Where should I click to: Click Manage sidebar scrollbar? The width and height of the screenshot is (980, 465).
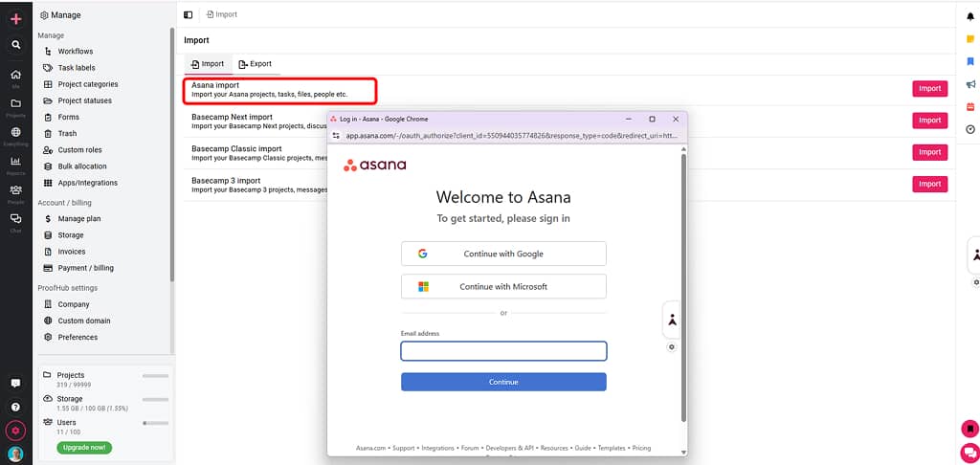tap(172, 154)
